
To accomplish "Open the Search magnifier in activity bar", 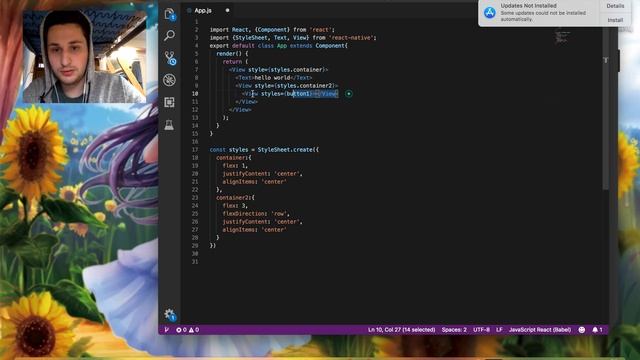I will pyautogui.click(x=169, y=36).
